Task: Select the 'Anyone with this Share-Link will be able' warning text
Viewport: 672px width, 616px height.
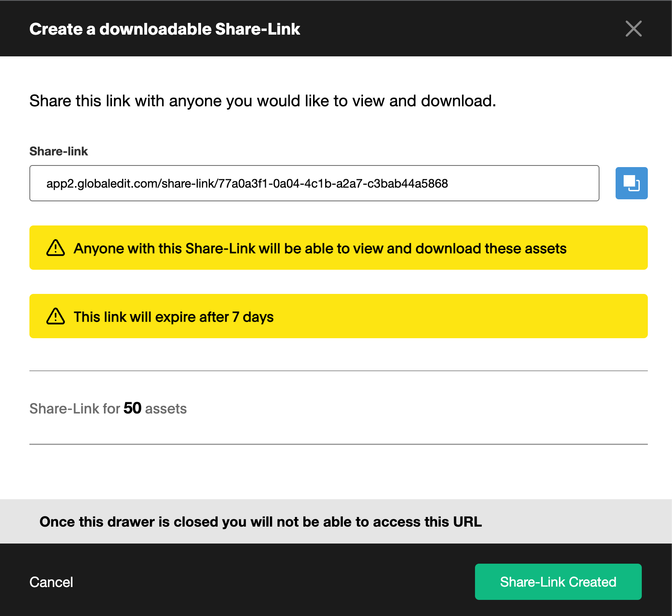Action: [320, 248]
